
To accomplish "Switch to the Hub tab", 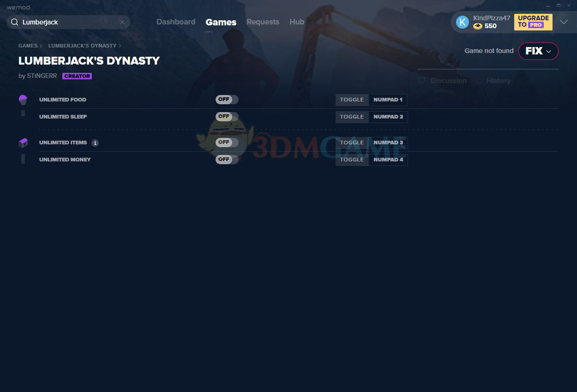I will (297, 22).
